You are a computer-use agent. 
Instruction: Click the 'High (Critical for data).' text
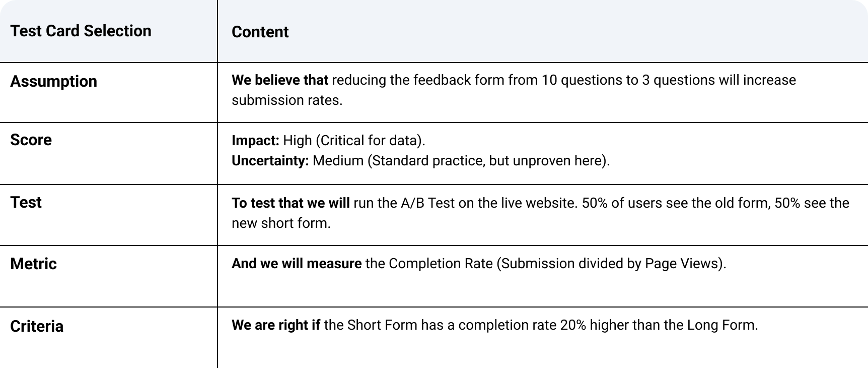tap(354, 141)
